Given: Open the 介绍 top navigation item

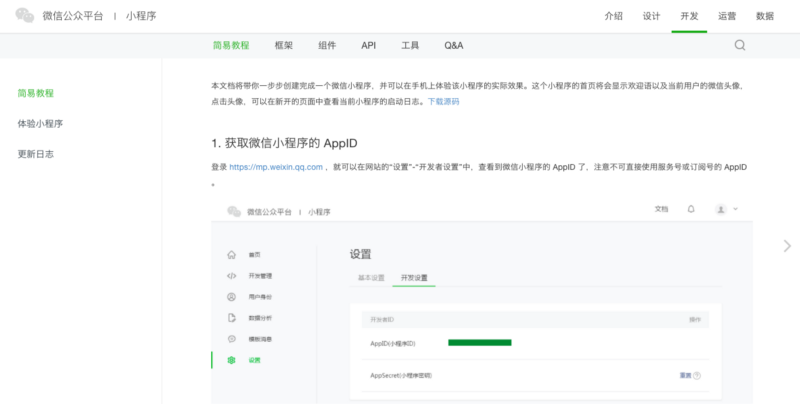Looking at the screenshot, I should click(x=613, y=16).
